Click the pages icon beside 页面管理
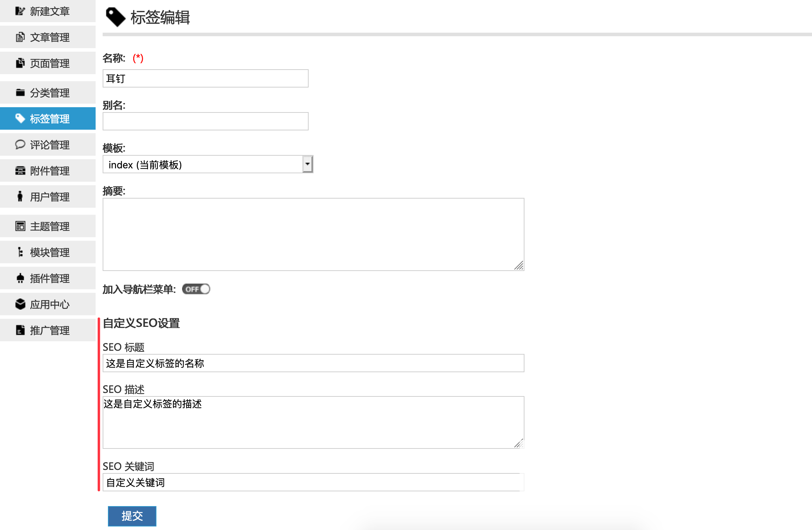812x530 pixels. 20,63
